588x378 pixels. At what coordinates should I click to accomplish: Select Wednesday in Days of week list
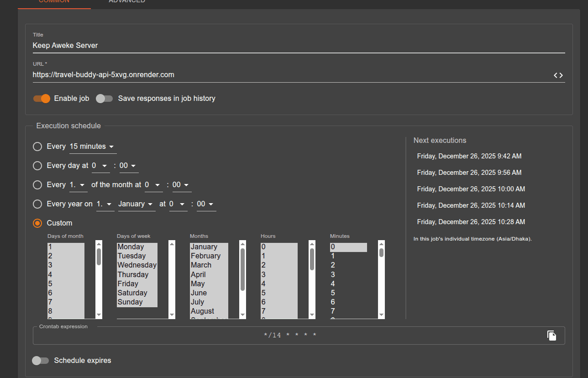(136, 265)
